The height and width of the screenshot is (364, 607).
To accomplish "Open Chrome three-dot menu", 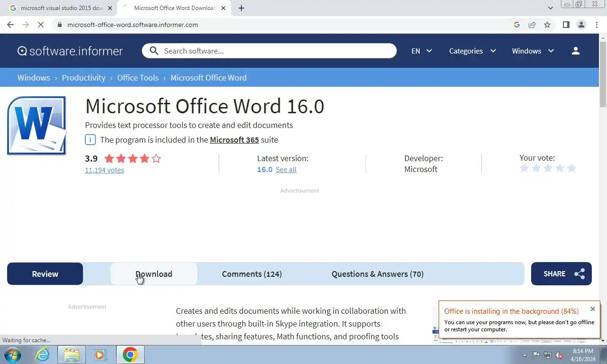I will (x=597, y=25).
